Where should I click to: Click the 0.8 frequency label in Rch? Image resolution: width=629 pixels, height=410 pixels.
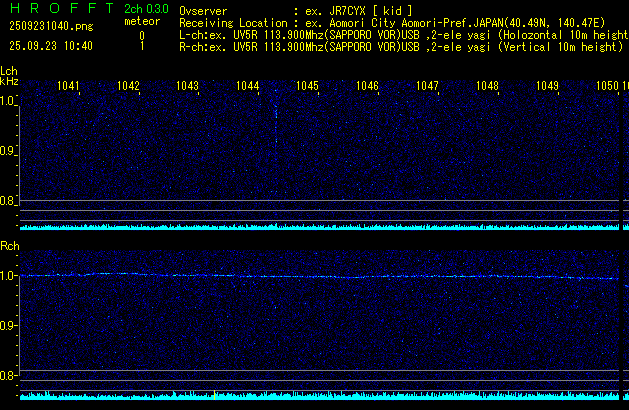9,376
